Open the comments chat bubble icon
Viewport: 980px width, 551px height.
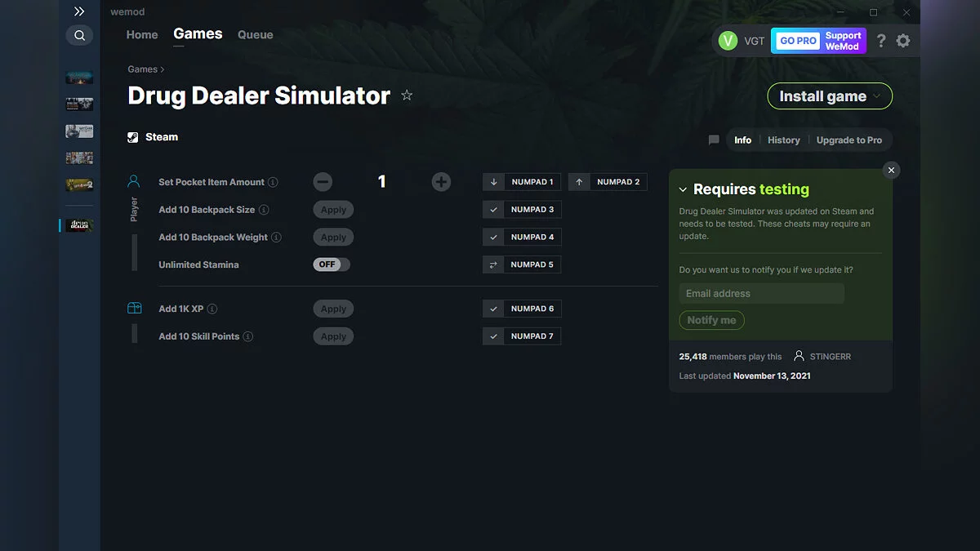(x=714, y=140)
